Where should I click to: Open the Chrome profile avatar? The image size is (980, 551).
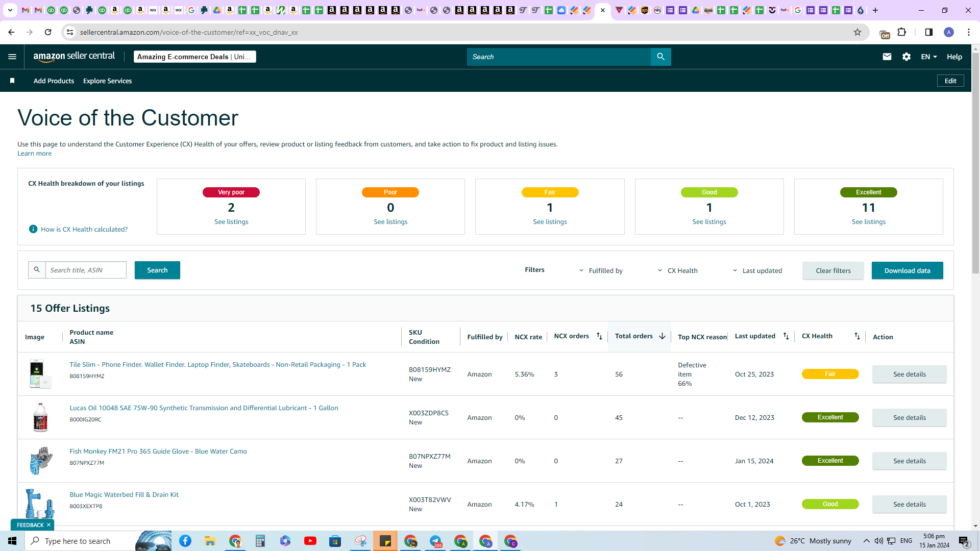(949, 32)
